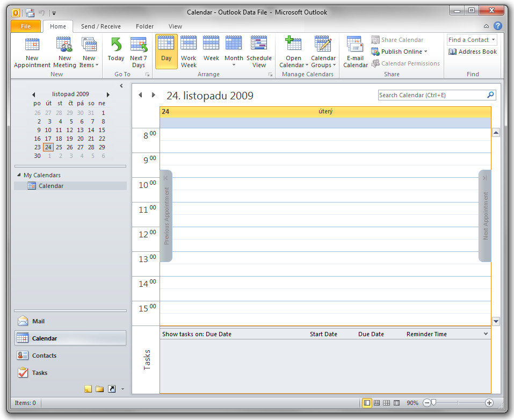This screenshot has height=420, width=514.
Task: Zoom out with minus button
Action: point(426,403)
